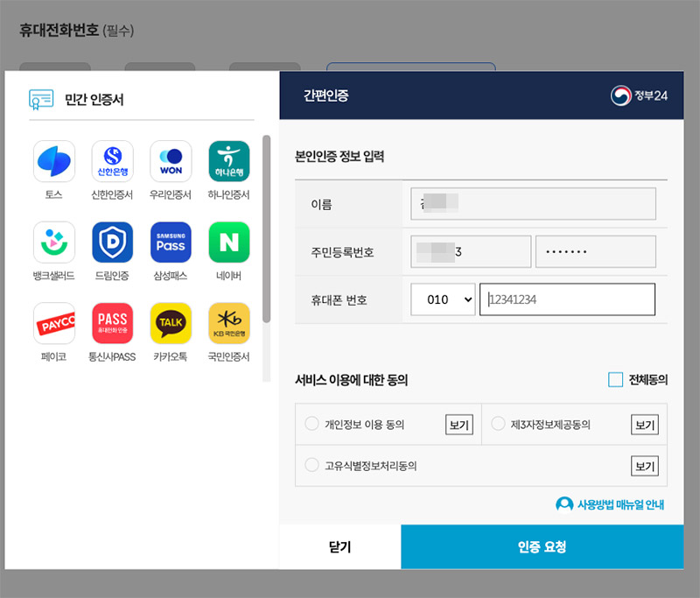
Task: Open the 사용방법 매뉴얼 안내 link
Action: click(620, 504)
